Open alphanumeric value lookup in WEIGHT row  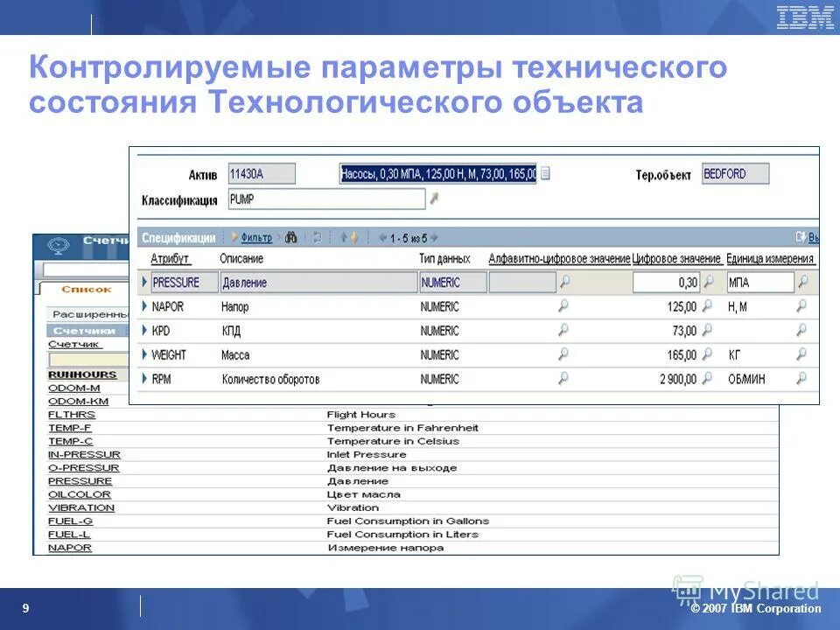coord(563,354)
